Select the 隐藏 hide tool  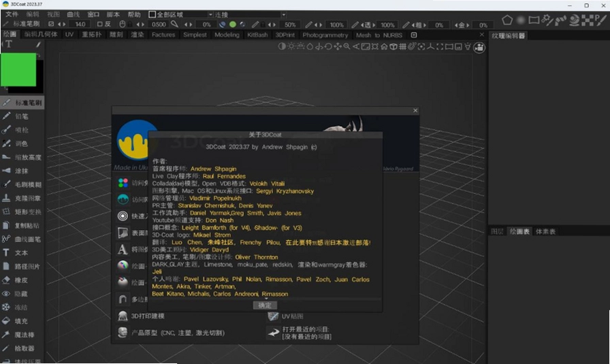coord(21,294)
